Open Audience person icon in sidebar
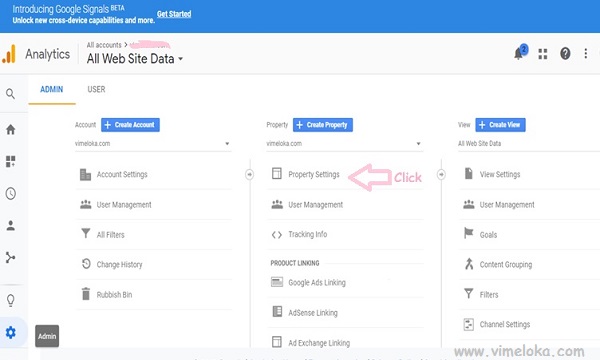Screen dimensions: 600x360 coord(11,226)
